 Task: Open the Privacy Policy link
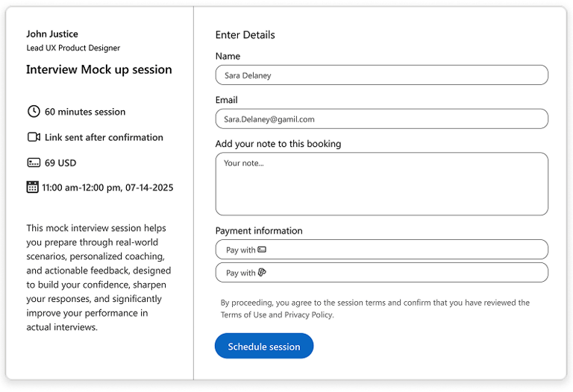click(x=308, y=315)
